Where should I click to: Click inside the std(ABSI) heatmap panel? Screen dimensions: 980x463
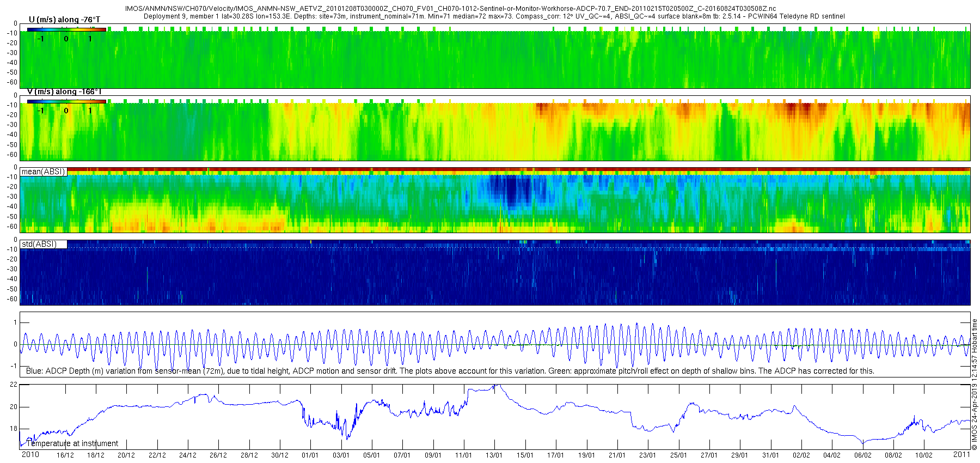[x=495, y=272]
